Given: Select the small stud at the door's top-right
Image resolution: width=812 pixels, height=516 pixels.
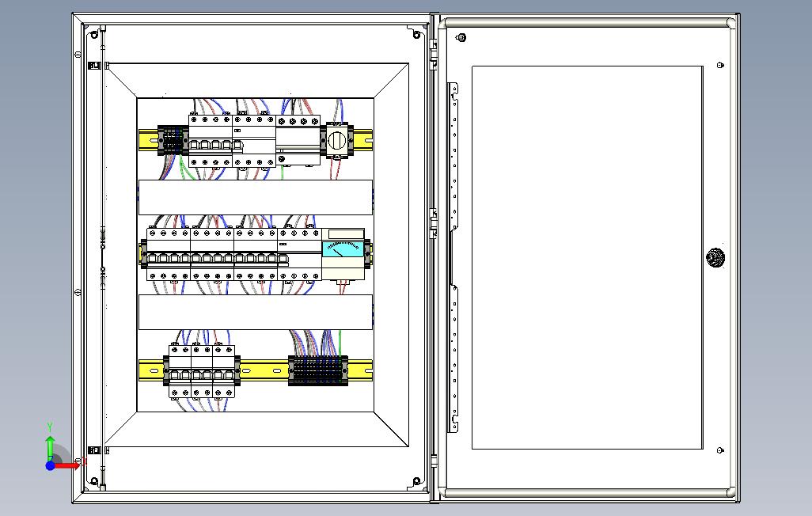Looking at the screenshot, I should 720,65.
